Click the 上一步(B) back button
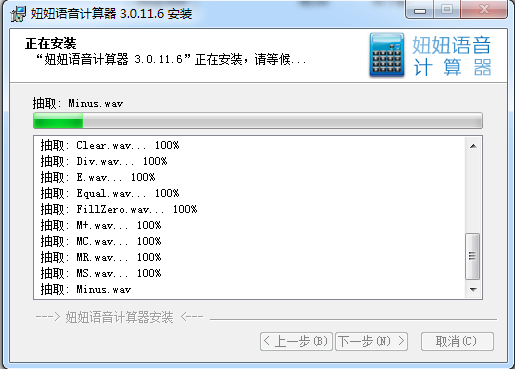The image size is (515, 369). (x=296, y=341)
